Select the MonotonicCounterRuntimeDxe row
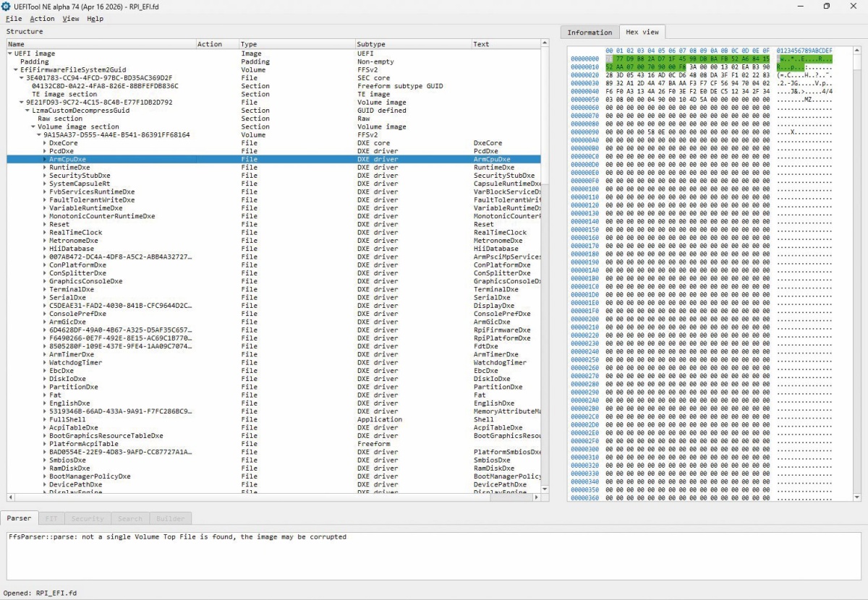 273,216
